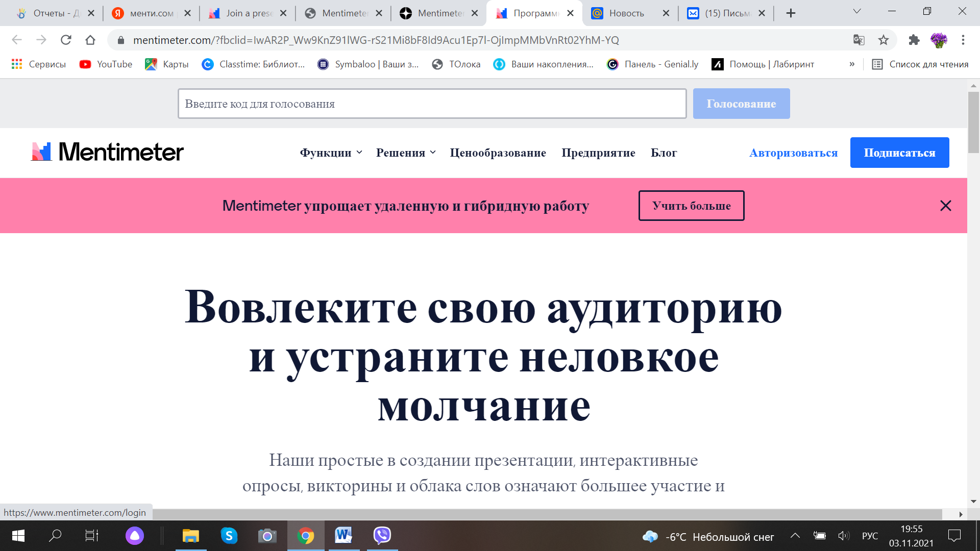980x551 pixels.
Task: Open the Сервисы apps bookmark
Action: click(39, 64)
